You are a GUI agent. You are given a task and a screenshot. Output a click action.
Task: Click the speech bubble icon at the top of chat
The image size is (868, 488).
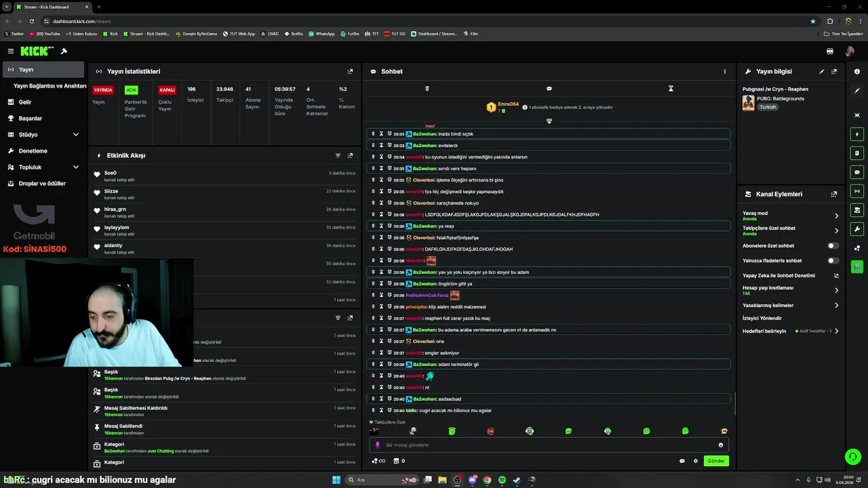pos(549,88)
